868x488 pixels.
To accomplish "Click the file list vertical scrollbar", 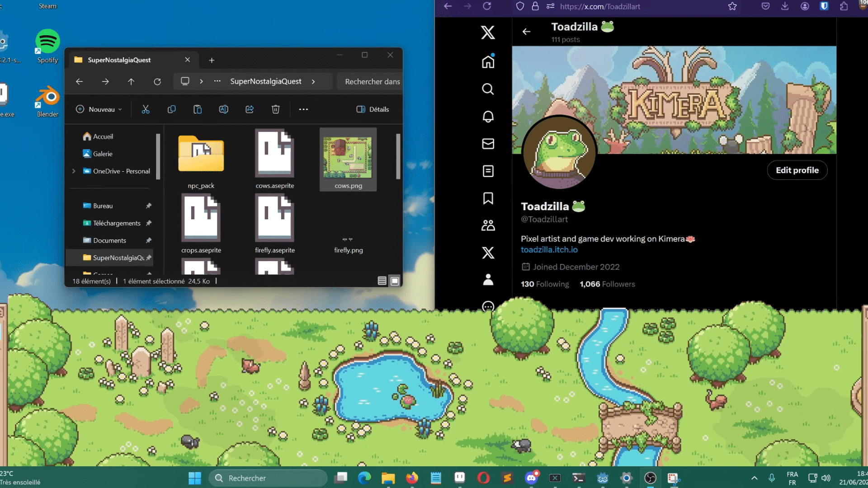I will pyautogui.click(x=398, y=156).
